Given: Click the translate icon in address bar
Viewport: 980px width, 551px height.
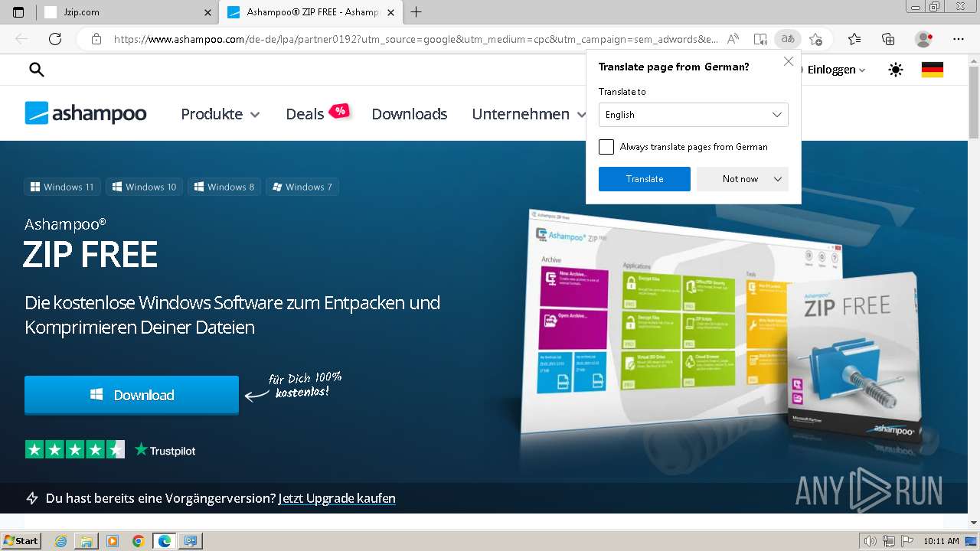Looking at the screenshot, I should click(x=787, y=39).
